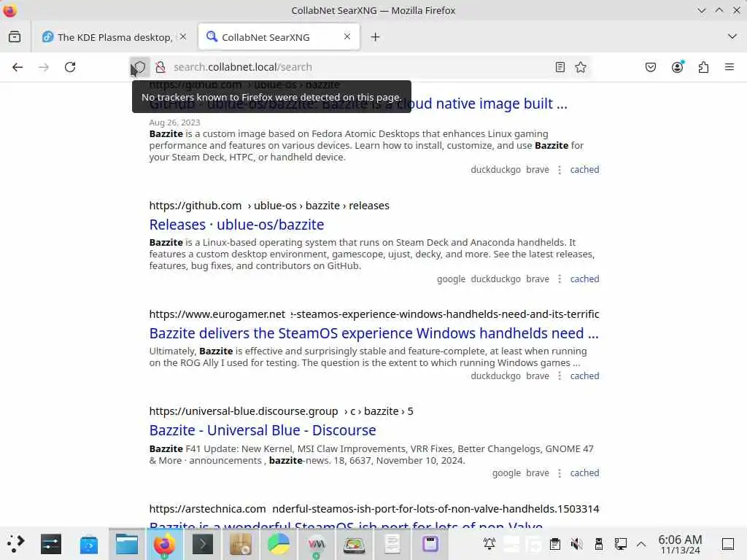Click the universal-blue.discourse.group URL
The height and width of the screenshot is (560, 747).
281,411
